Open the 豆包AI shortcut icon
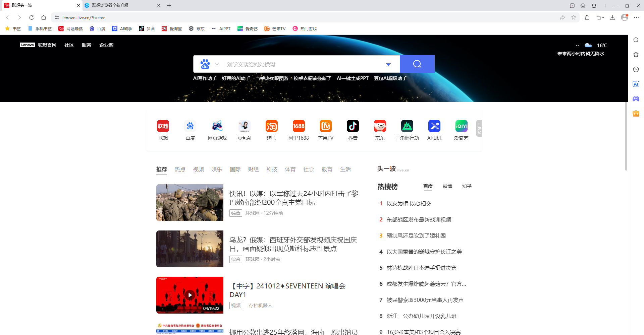 [245, 126]
